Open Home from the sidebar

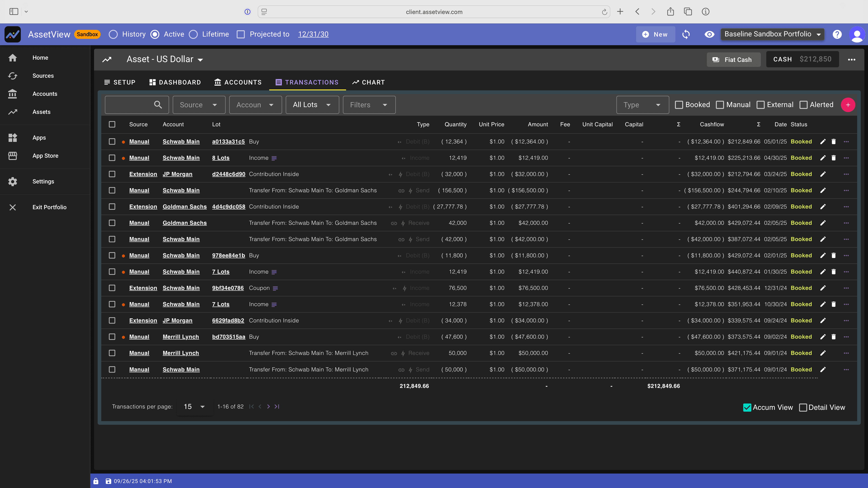[40, 58]
